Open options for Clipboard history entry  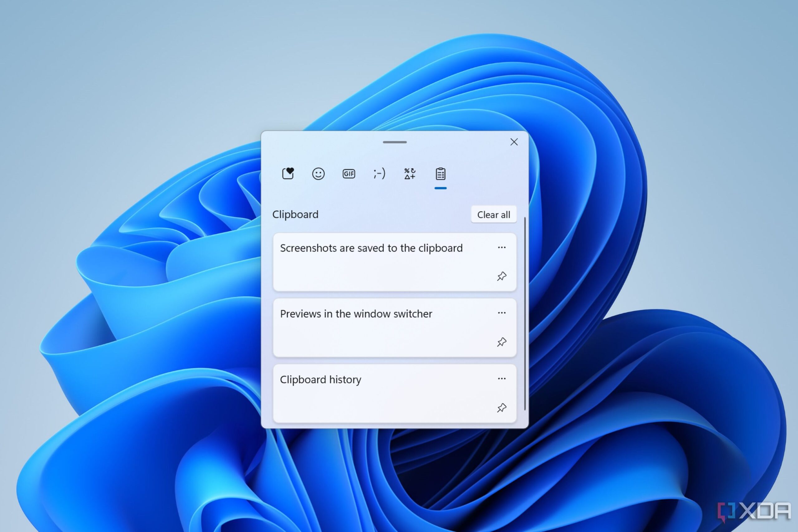502,379
